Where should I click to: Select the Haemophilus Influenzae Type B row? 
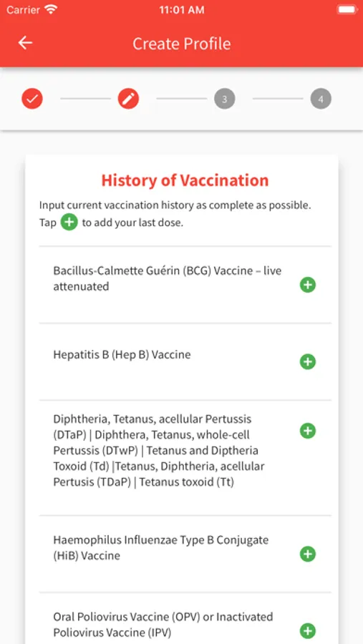pyautogui.click(x=185, y=554)
